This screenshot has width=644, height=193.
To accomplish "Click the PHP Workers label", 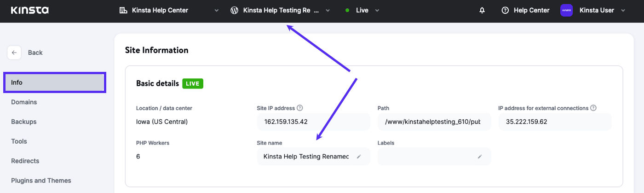I will tap(153, 143).
